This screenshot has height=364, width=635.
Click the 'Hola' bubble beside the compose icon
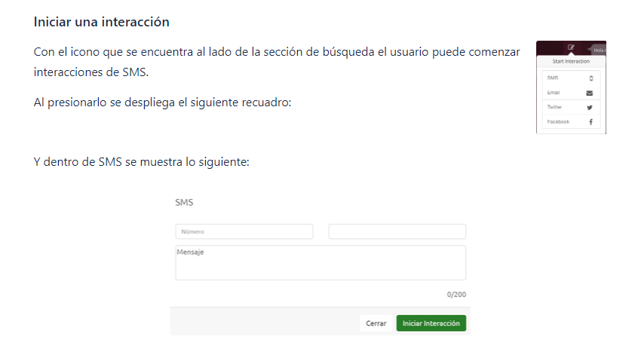click(599, 50)
